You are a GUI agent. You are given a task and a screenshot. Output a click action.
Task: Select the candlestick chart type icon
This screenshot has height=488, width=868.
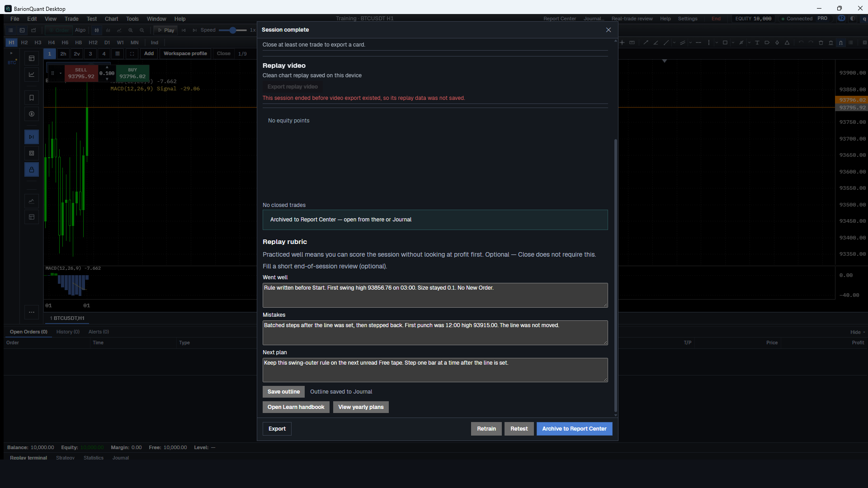pyautogui.click(x=97, y=30)
